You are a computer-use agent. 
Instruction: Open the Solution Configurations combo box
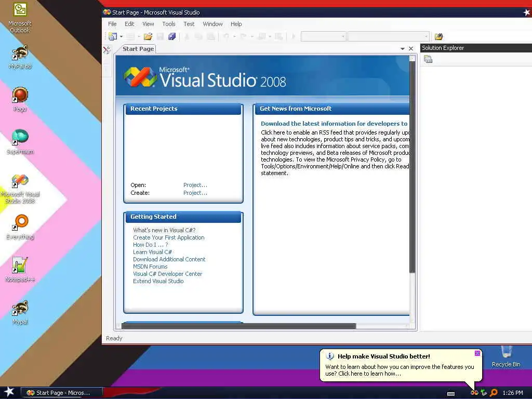click(323, 36)
